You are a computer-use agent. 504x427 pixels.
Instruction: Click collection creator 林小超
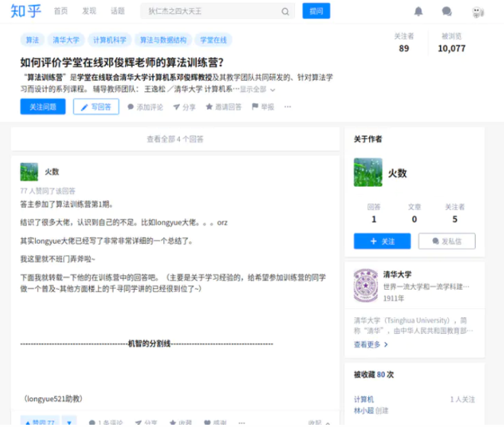[364, 411]
